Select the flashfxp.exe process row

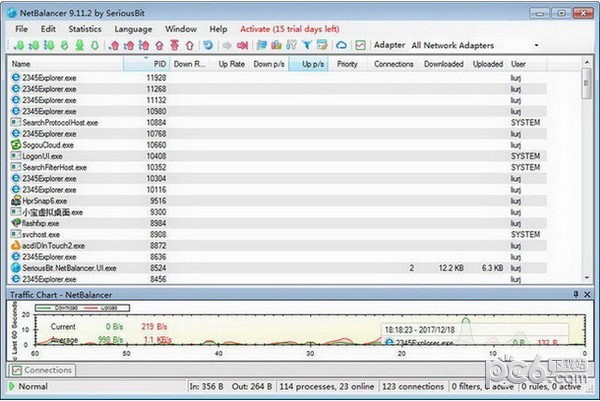[278, 223]
